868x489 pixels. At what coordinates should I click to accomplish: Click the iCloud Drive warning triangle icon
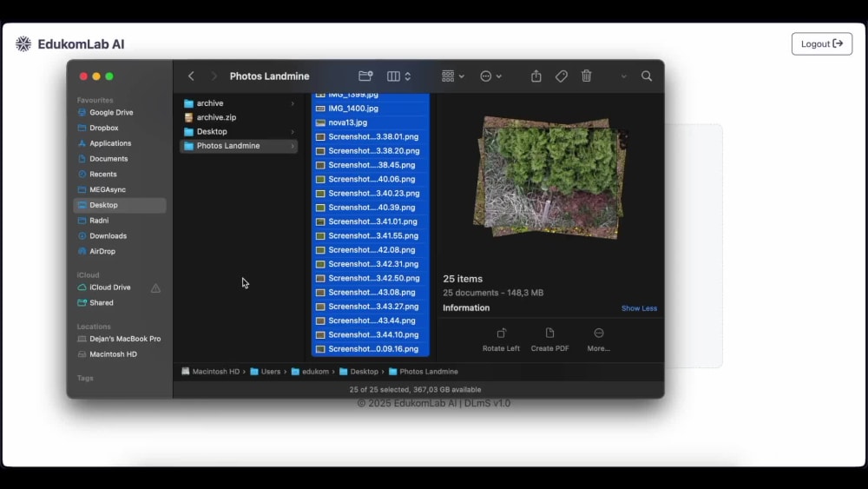(155, 288)
